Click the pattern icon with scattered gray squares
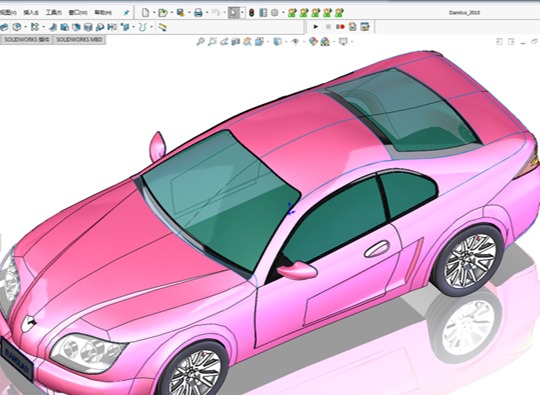The height and width of the screenshot is (395, 540). (34, 27)
